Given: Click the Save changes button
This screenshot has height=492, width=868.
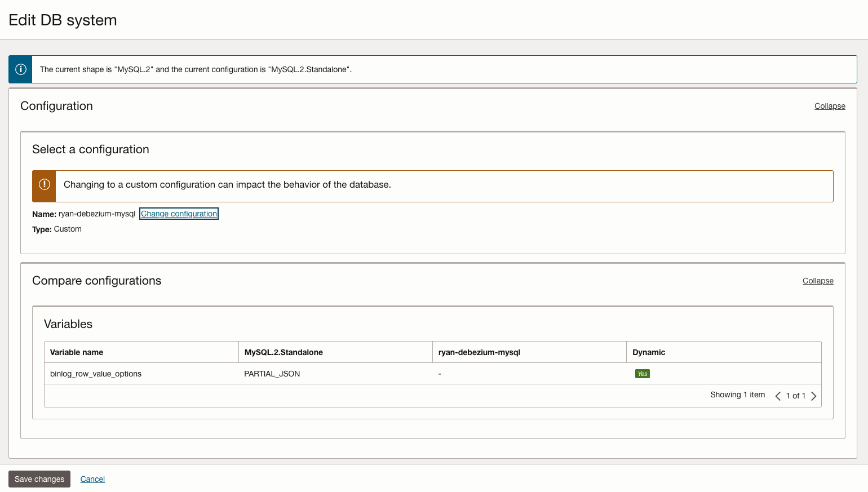Looking at the screenshot, I should 39,478.
